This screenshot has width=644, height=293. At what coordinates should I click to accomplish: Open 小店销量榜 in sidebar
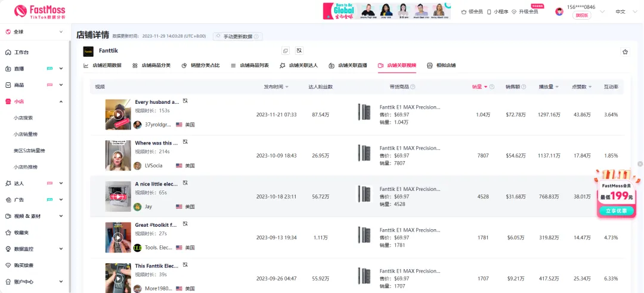click(26, 134)
